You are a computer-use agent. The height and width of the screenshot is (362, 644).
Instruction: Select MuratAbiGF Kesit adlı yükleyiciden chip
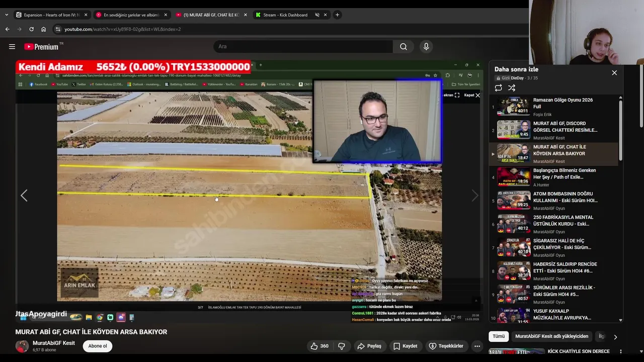tap(551, 336)
